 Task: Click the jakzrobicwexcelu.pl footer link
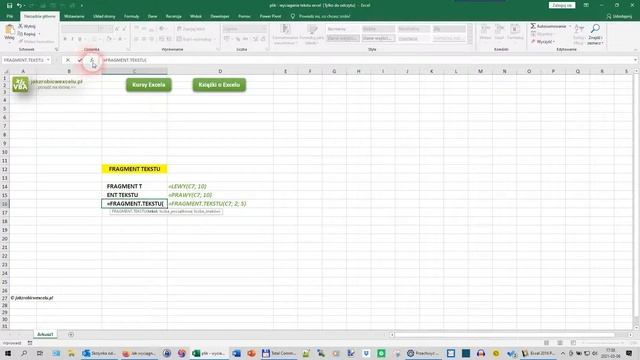32,298
